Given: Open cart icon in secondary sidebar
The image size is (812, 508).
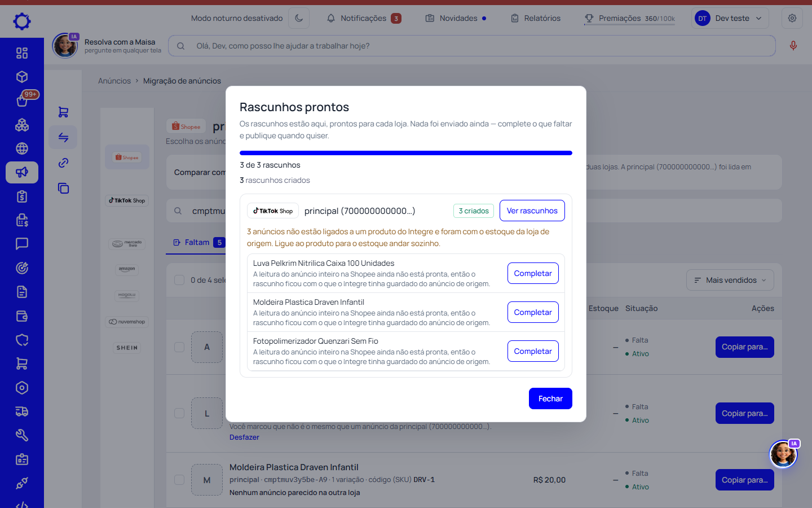Looking at the screenshot, I should [63, 112].
